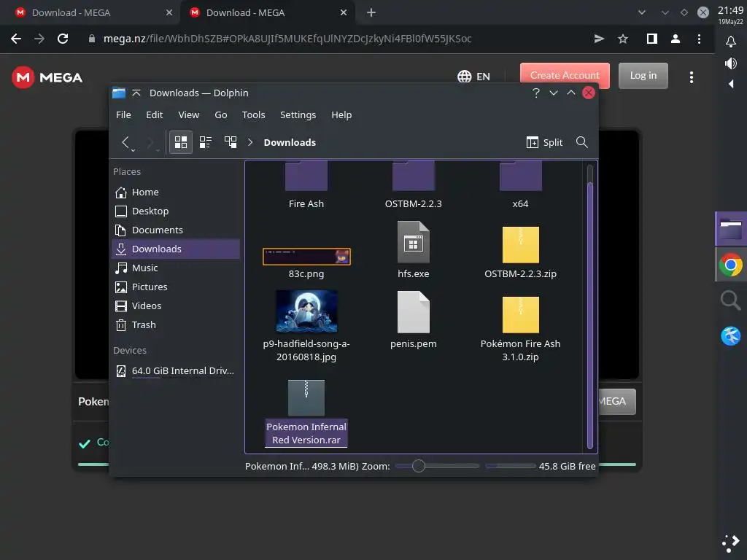Open Dolphin's search icon
The height and width of the screenshot is (560, 747).
(x=581, y=142)
